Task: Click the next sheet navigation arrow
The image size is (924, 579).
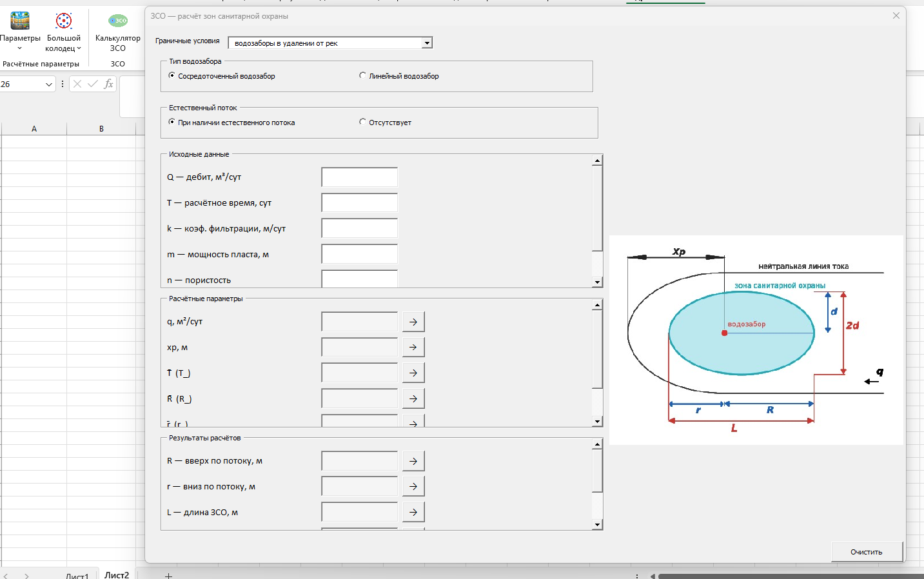Action: [26, 575]
